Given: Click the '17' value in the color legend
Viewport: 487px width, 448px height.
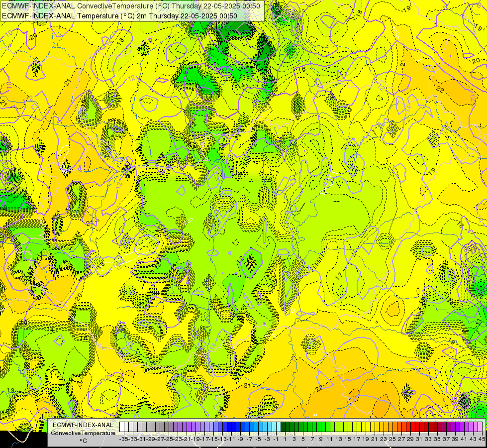Looking at the screenshot, I should [357, 440].
